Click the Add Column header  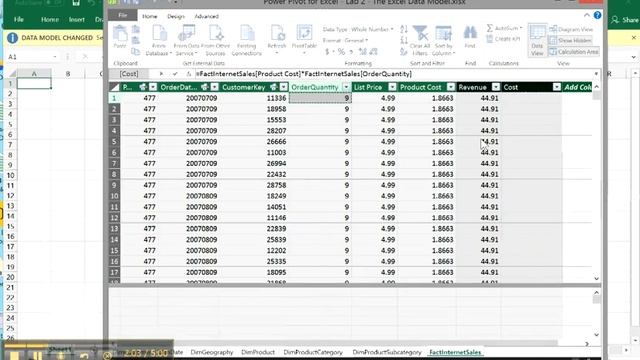pos(578,87)
